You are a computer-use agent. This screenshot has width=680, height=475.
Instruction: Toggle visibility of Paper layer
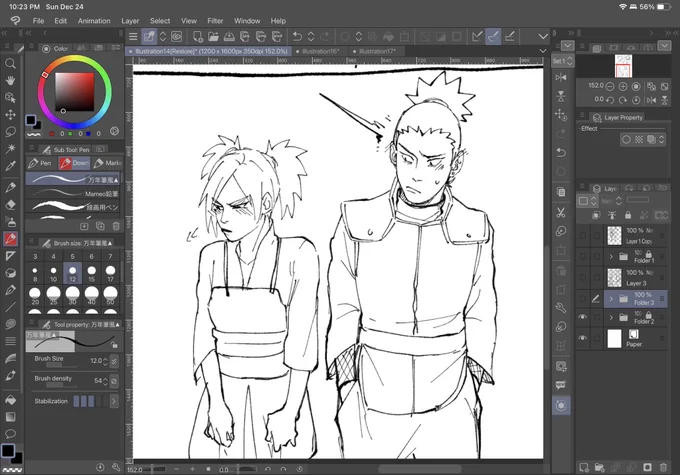pos(582,338)
